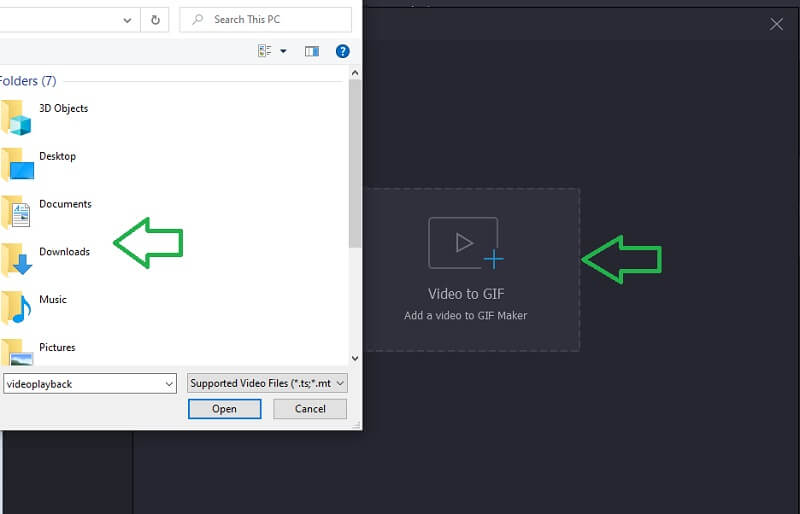Close the GIF Maker window
Image resolution: width=800 pixels, height=514 pixels.
(776, 24)
